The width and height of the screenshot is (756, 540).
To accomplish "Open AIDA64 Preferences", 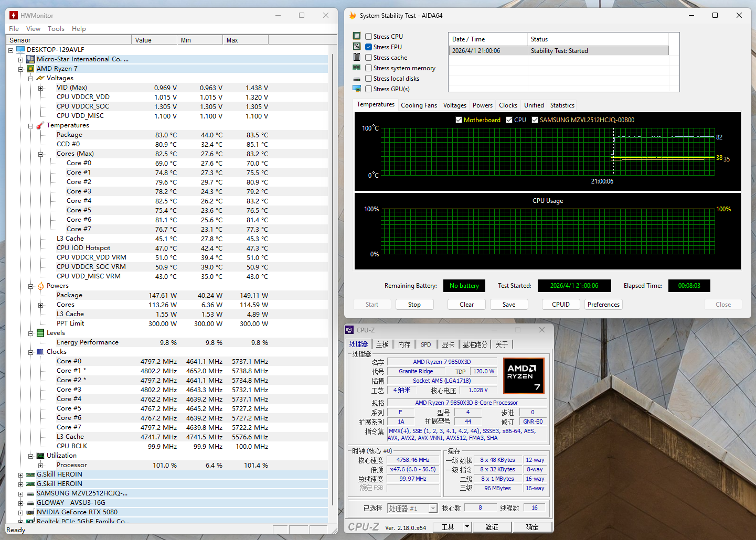I will [603, 305].
